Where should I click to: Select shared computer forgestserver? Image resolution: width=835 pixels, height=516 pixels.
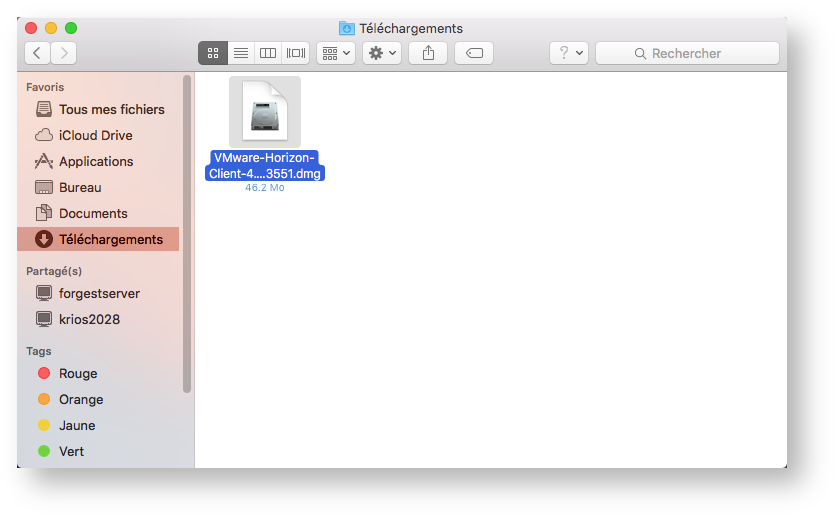point(100,293)
